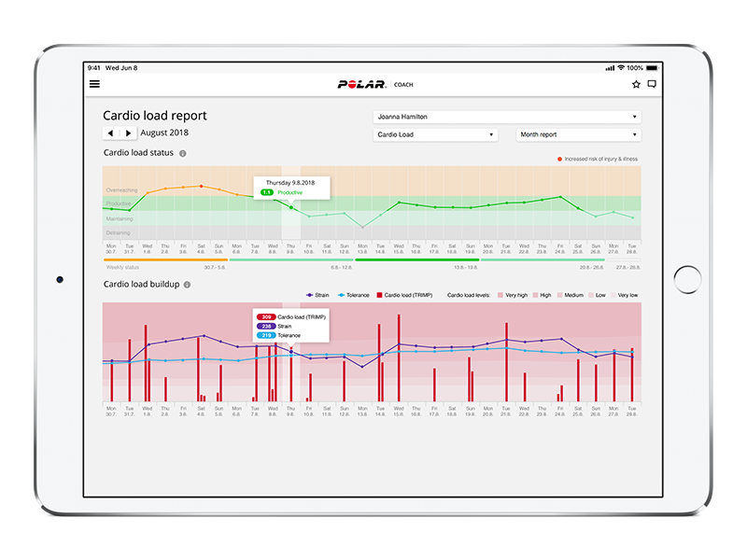Viewport: 747px width, 560px height.
Task: Click the High level swatch
Action: (535, 295)
